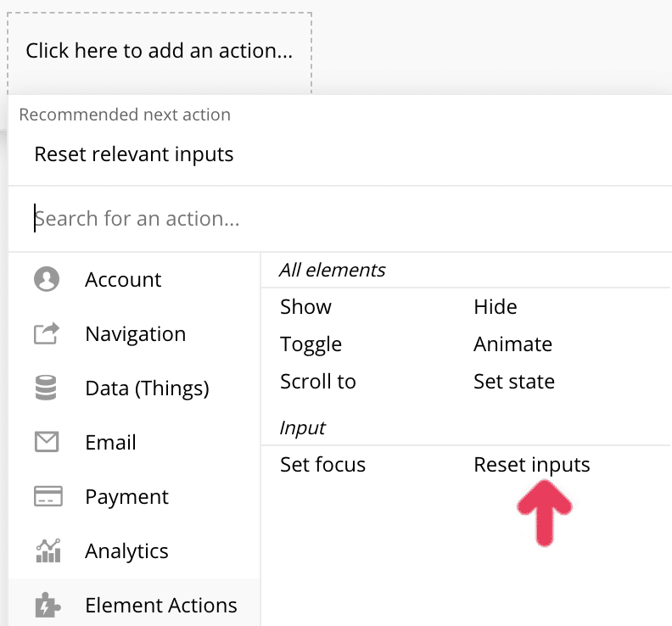
Task: Click the Account person icon
Action: click(46, 280)
